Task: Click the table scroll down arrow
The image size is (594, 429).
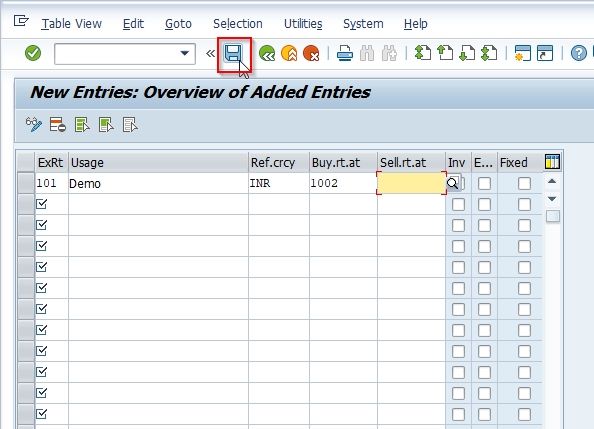Action: [552, 199]
